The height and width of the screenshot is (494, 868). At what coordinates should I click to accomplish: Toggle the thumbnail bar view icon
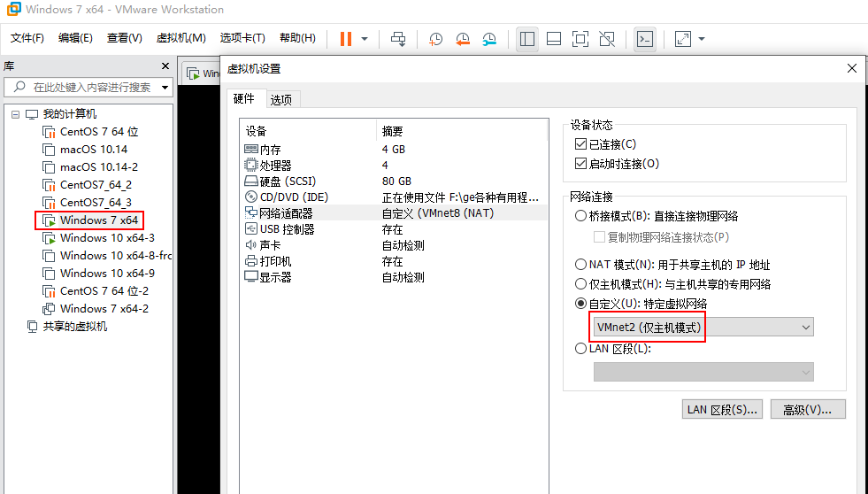pyautogui.click(x=554, y=39)
